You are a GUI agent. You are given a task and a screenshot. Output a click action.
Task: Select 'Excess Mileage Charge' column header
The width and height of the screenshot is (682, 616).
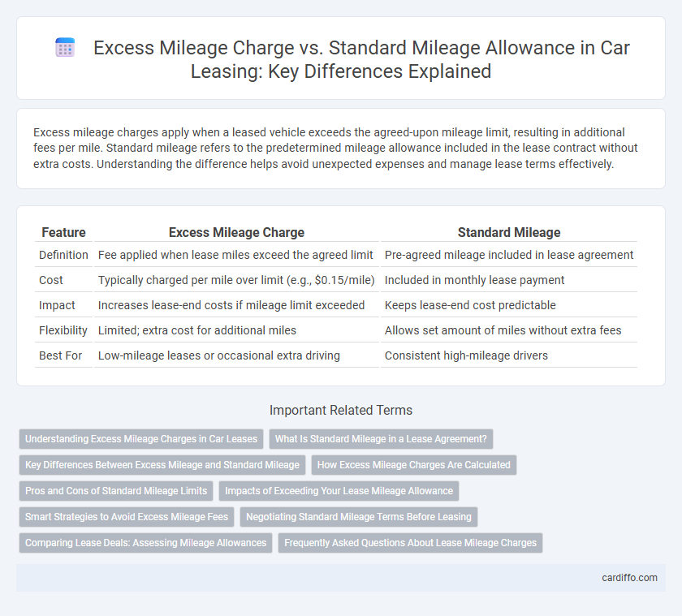click(x=236, y=233)
